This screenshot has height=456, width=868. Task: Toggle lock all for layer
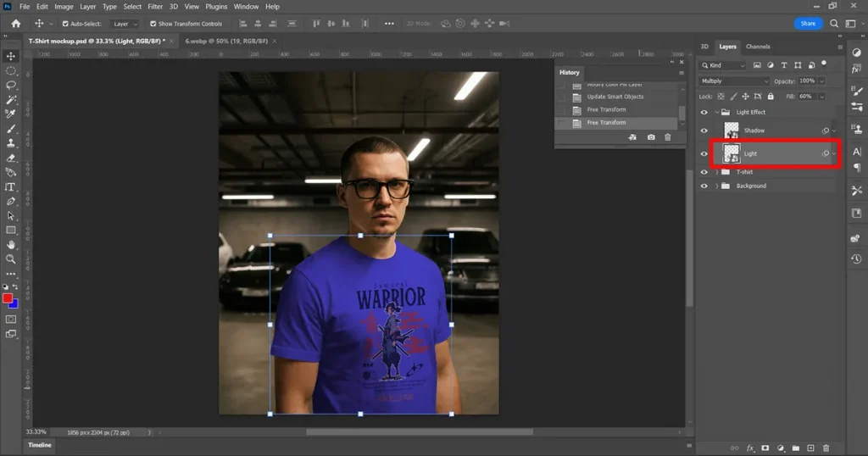click(771, 97)
